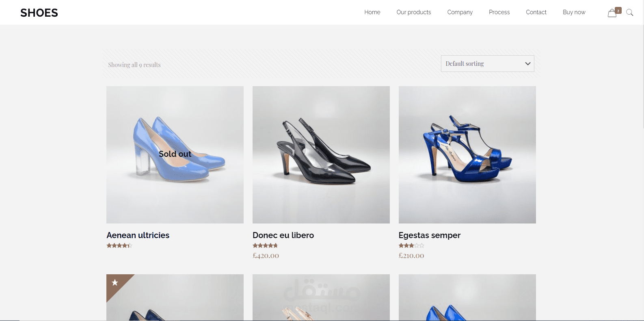Open the Default sorting dropdown
The width and height of the screenshot is (644, 321).
coord(488,64)
